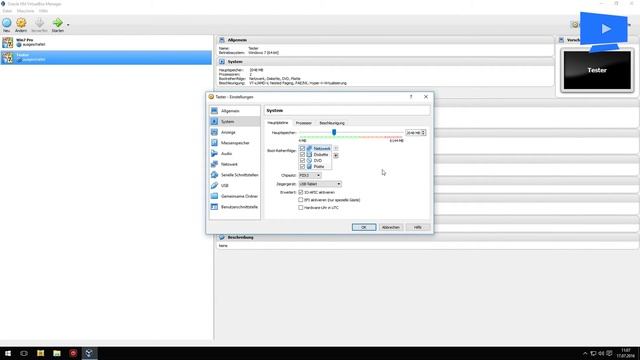The height and width of the screenshot is (360, 640).
Task: Open the Massenspeicher settings category
Action: click(x=235, y=143)
